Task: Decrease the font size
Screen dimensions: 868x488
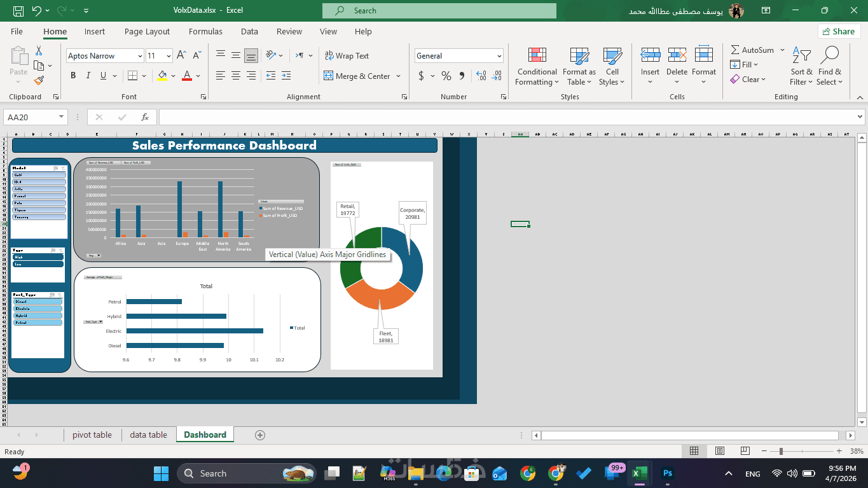Action: 196,56
